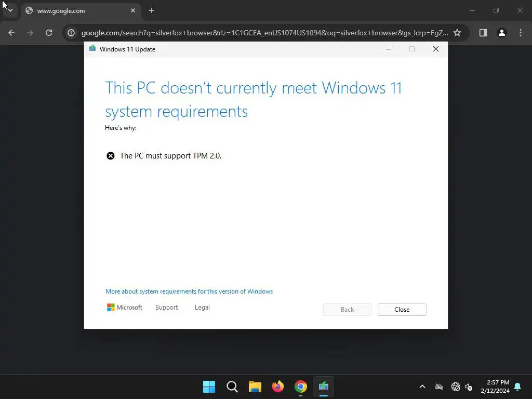Select the www.google.com tab
Image resolution: width=532 pixels, height=399 pixels.
82,11
